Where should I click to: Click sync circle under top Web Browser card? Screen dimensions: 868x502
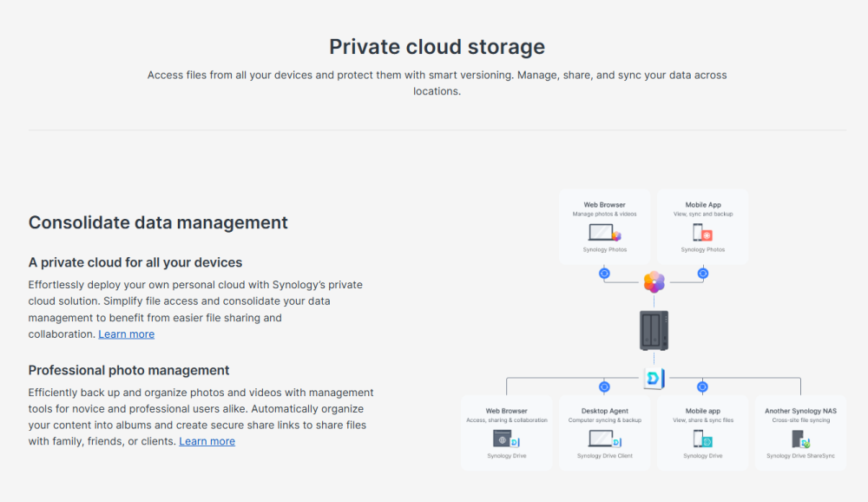click(x=604, y=274)
